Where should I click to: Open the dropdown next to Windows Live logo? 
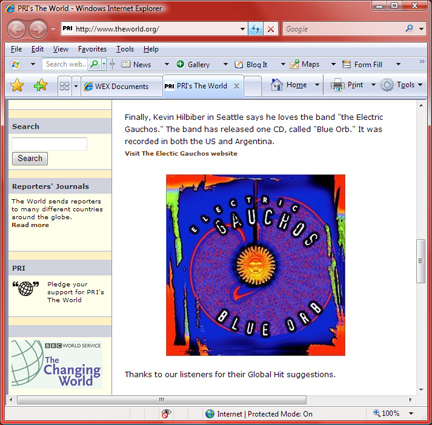(x=33, y=64)
